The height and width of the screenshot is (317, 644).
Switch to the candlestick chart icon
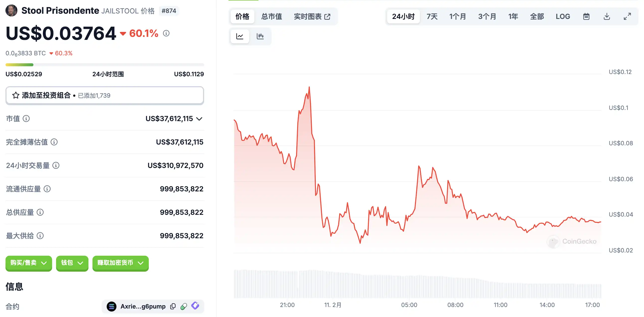260,36
